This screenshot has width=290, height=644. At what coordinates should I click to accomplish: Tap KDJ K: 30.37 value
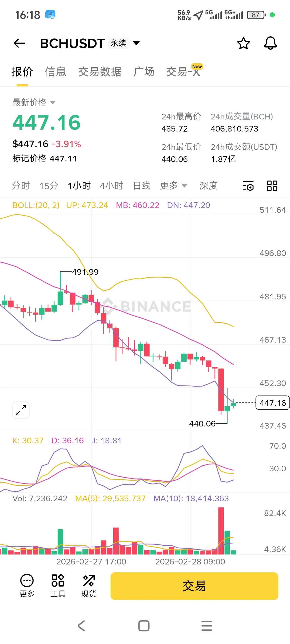tap(28, 440)
